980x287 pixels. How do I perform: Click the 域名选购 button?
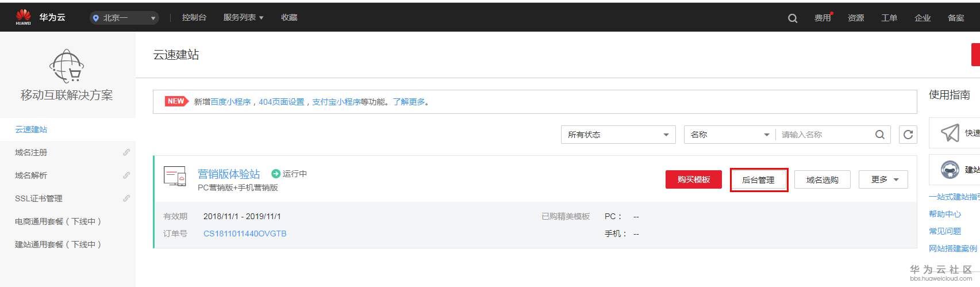822,180
